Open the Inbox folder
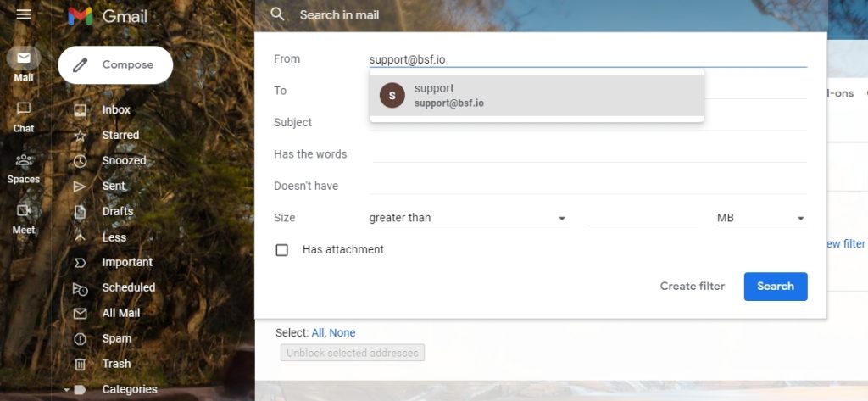 click(x=116, y=109)
